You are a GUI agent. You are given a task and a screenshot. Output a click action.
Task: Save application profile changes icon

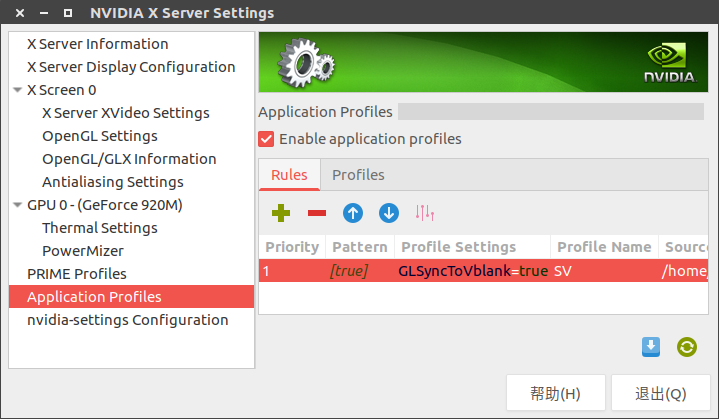[651, 347]
